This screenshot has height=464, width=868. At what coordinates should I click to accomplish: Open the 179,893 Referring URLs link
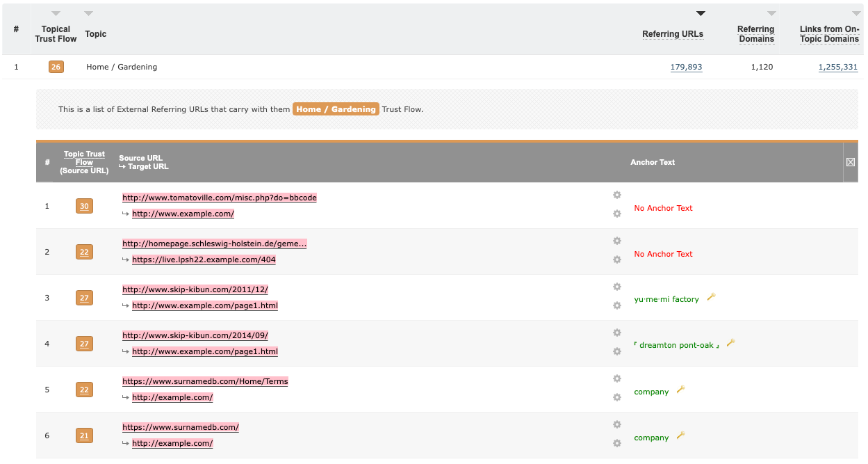point(686,67)
